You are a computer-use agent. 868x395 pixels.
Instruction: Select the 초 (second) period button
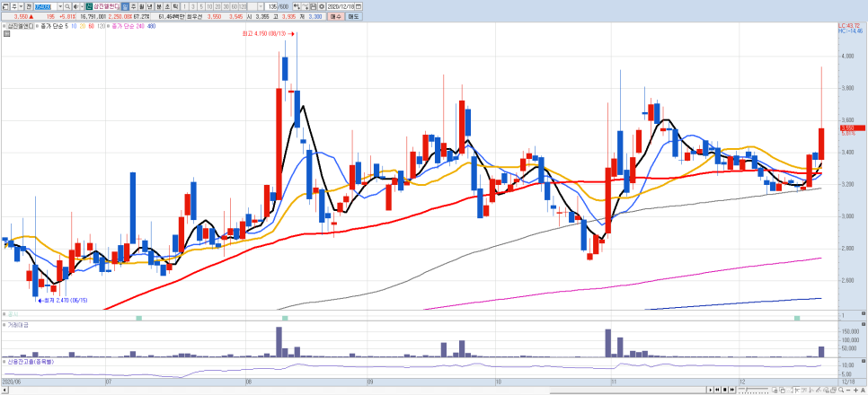point(167,6)
